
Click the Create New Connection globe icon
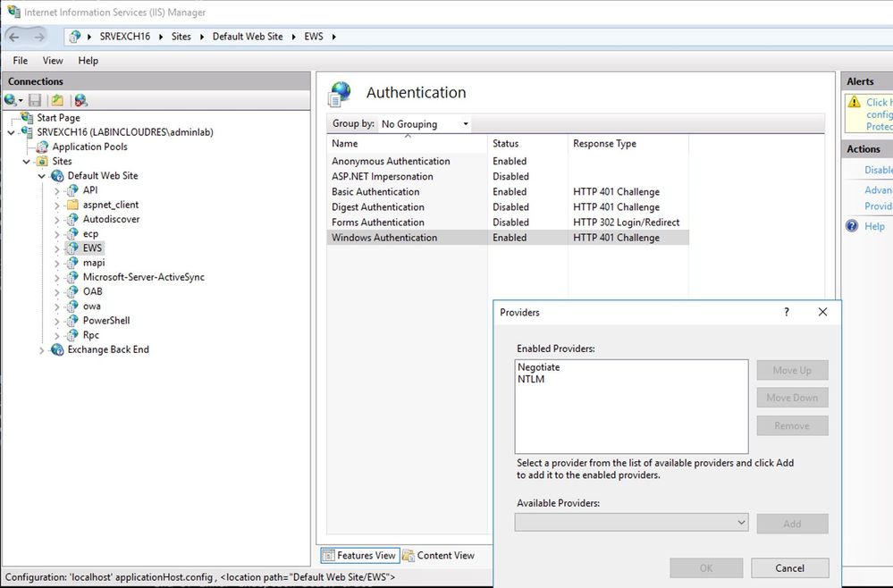[10, 100]
